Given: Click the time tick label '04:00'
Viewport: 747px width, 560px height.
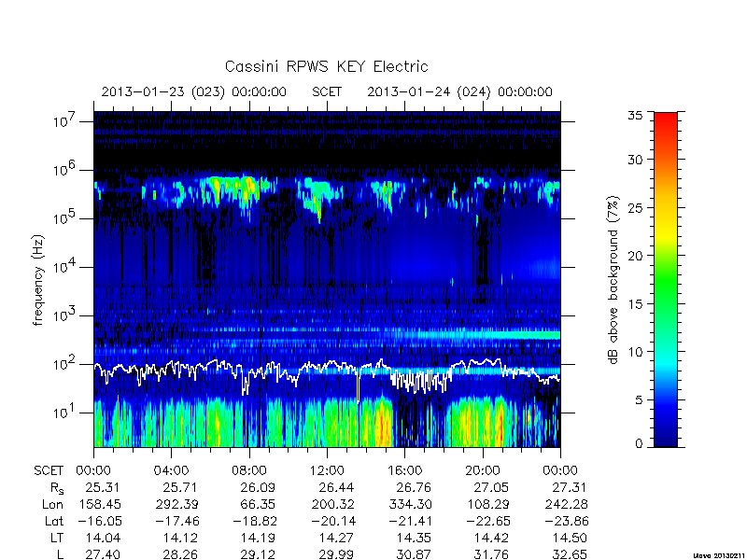Looking at the screenshot, I should click(x=171, y=471).
